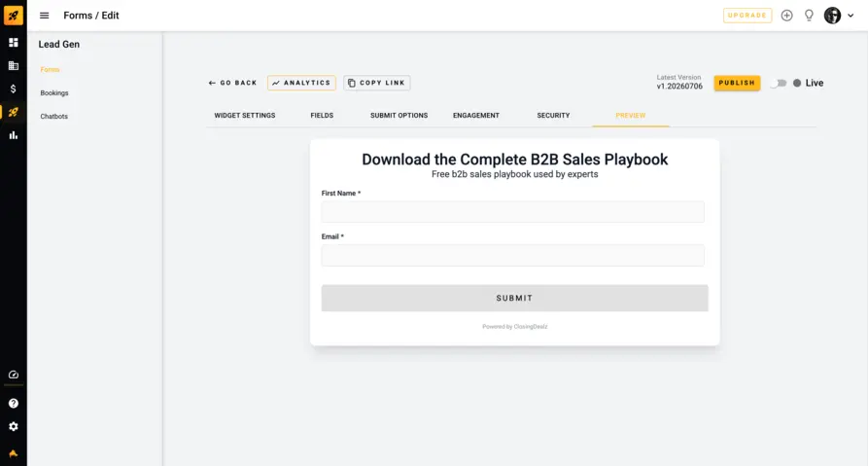Viewport: 868px width, 466px height.
Task: Open the bar chart reports icon
Action: pyautogui.click(x=14, y=135)
